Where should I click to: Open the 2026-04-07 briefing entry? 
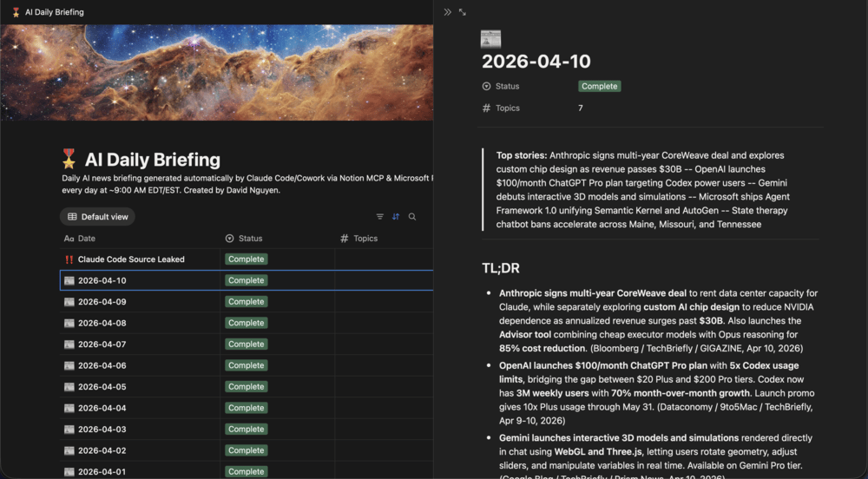pyautogui.click(x=102, y=344)
